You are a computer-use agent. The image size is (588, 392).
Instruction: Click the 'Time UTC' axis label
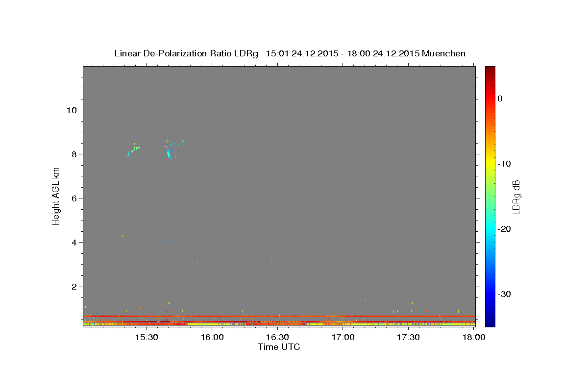coord(279,347)
